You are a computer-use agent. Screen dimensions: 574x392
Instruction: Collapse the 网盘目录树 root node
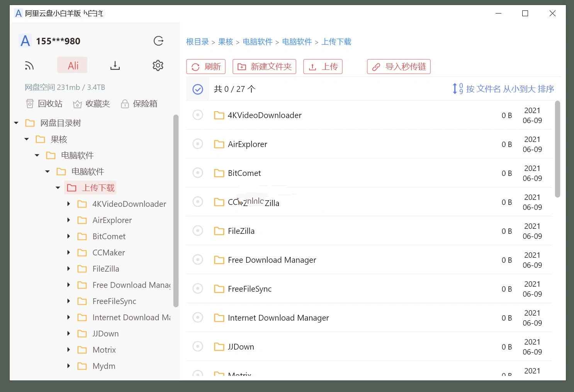16,122
